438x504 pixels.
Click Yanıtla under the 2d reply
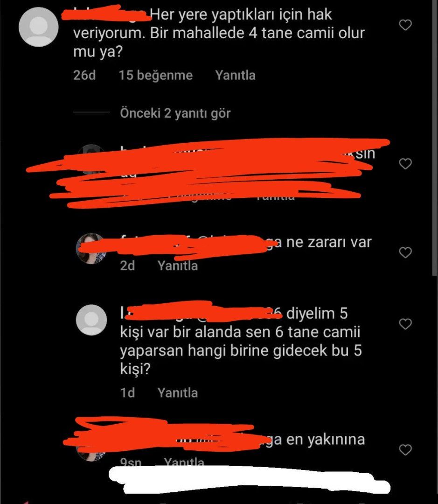click(177, 266)
